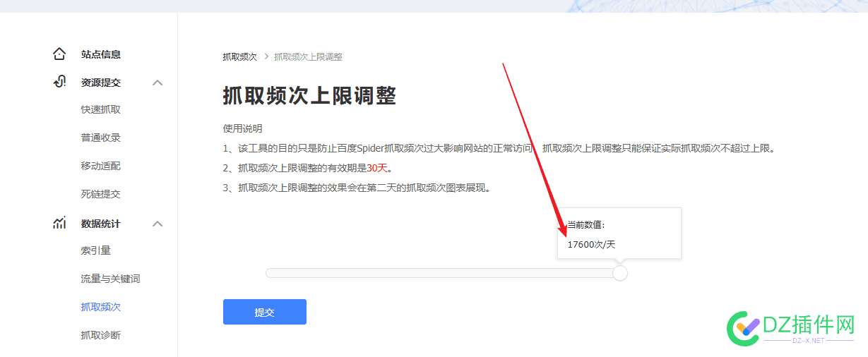
Task: Click the red 30天 validity text
Action: (377, 168)
